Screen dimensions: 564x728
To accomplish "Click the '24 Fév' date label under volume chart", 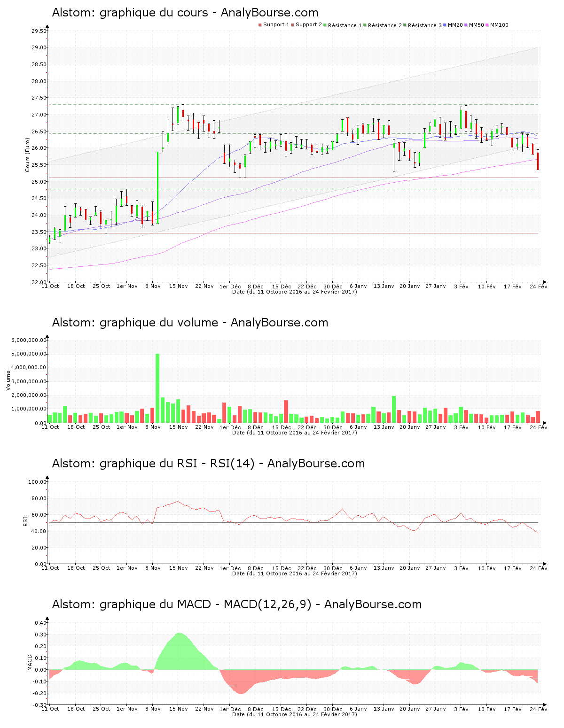I will (x=539, y=427).
